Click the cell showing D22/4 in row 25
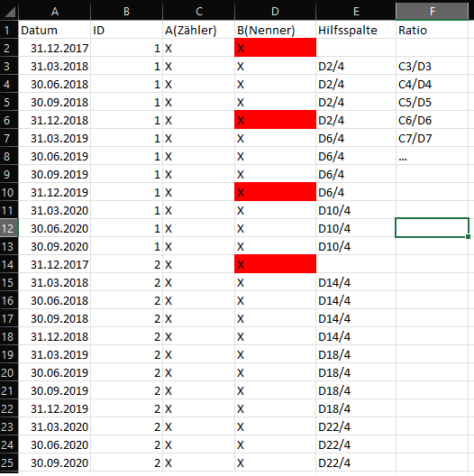Viewport: 474px width, 476px height. pyautogui.click(x=356, y=463)
